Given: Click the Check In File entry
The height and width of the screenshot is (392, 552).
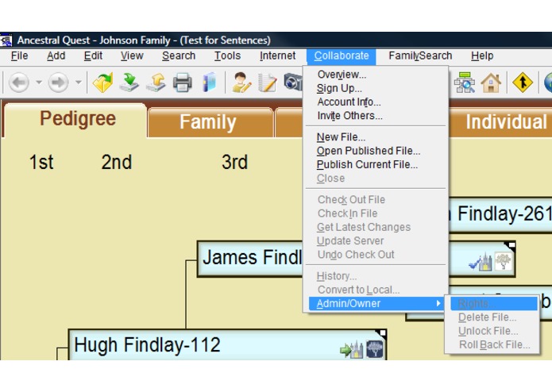Looking at the screenshot, I should (376, 213).
